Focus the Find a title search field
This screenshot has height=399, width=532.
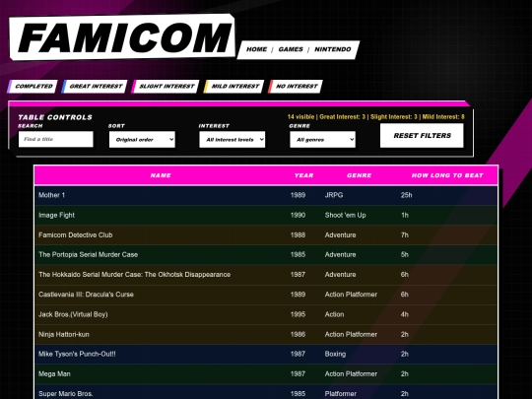coord(55,140)
